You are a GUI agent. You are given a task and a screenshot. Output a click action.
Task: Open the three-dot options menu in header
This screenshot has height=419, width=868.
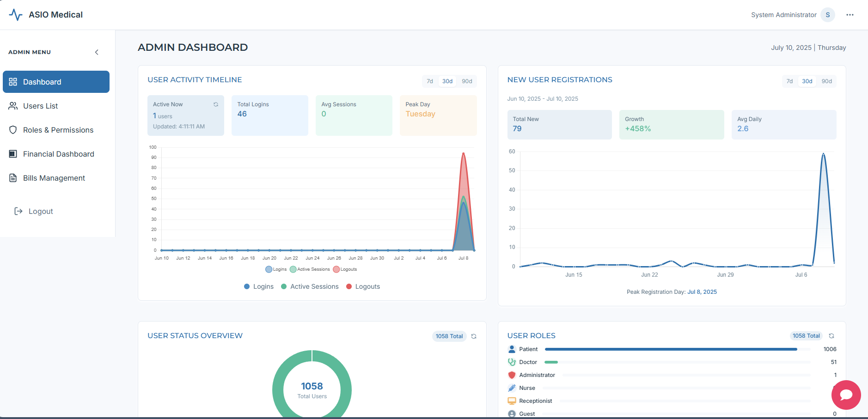coord(850,15)
